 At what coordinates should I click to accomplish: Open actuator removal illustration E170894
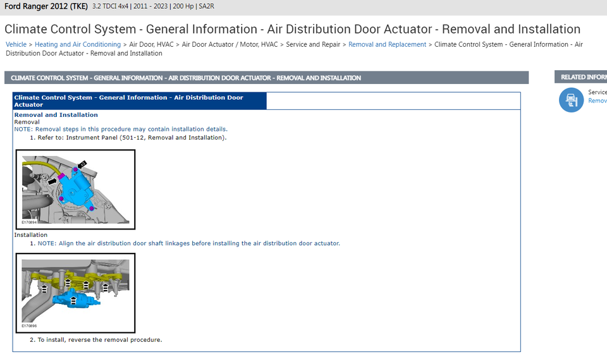(75, 190)
